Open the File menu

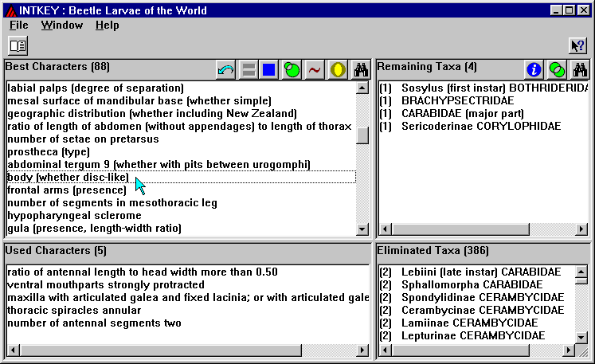point(18,25)
